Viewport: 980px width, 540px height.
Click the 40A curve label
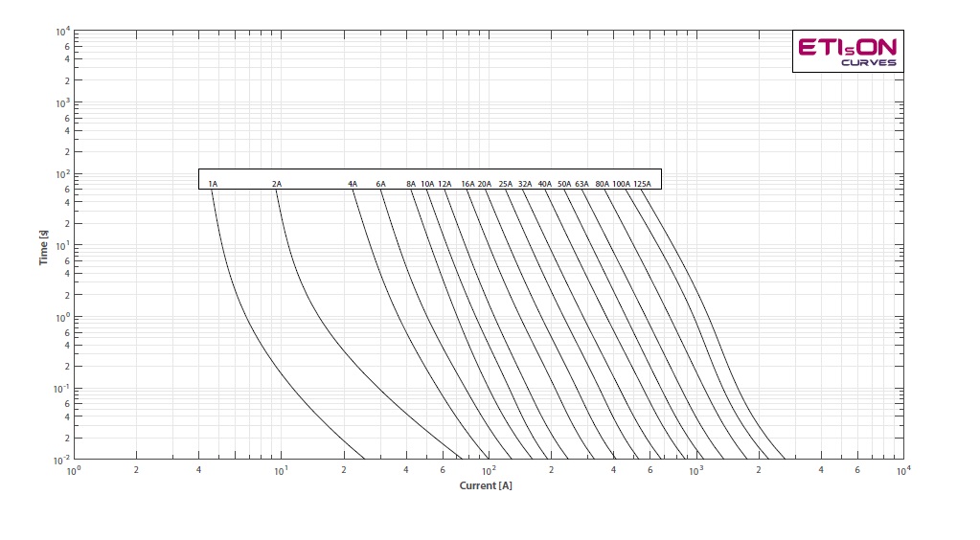tap(544, 184)
